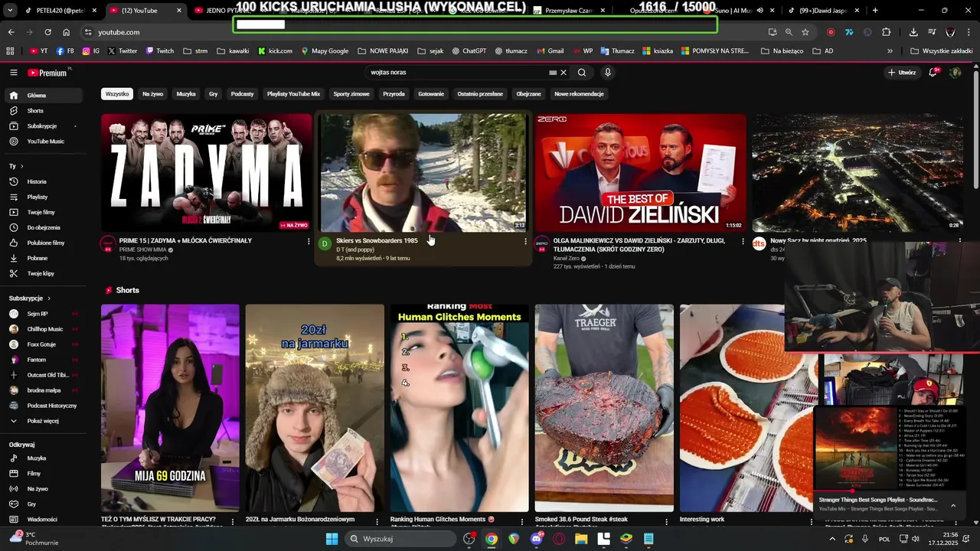Open the YouTube account avatar menu
980x551 pixels.
click(955, 73)
